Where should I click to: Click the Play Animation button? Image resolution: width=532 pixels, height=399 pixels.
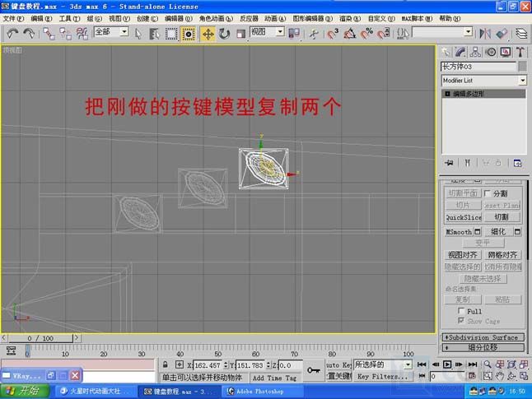(447, 364)
